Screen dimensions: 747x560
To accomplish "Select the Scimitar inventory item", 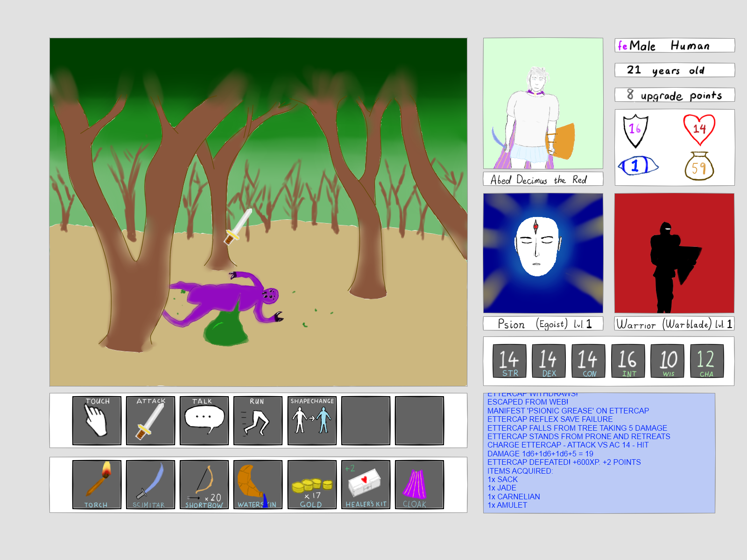I will 150,484.
